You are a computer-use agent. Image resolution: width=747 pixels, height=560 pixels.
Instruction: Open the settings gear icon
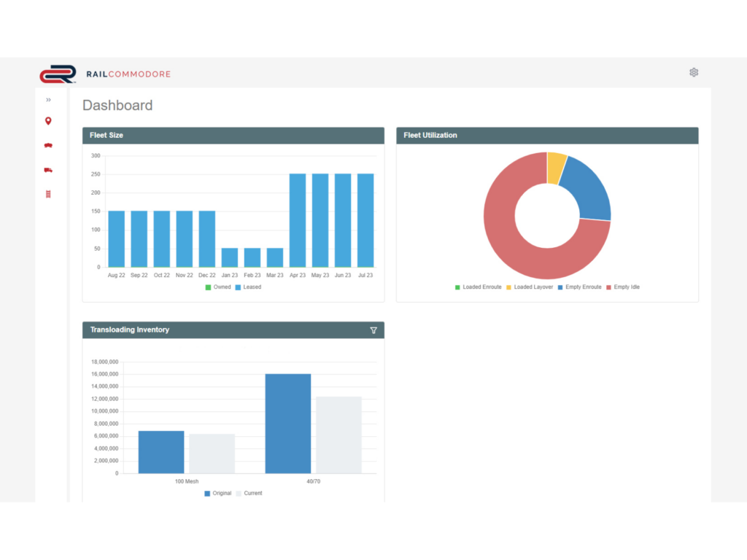pyautogui.click(x=694, y=72)
